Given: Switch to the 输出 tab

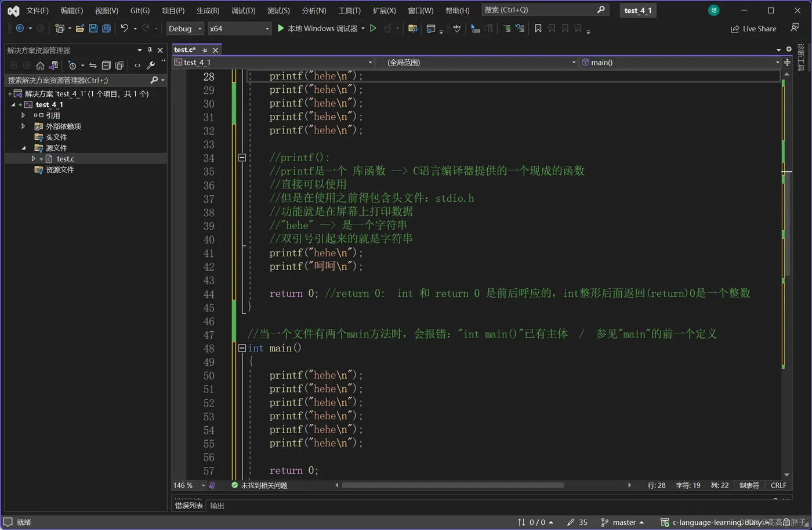Looking at the screenshot, I should tap(217, 506).
